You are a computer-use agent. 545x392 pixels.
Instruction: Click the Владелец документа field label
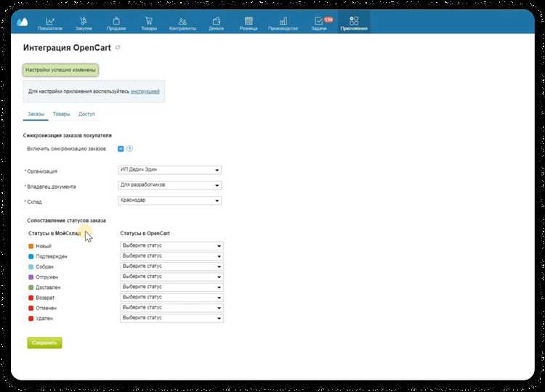(x=52, y=187)
